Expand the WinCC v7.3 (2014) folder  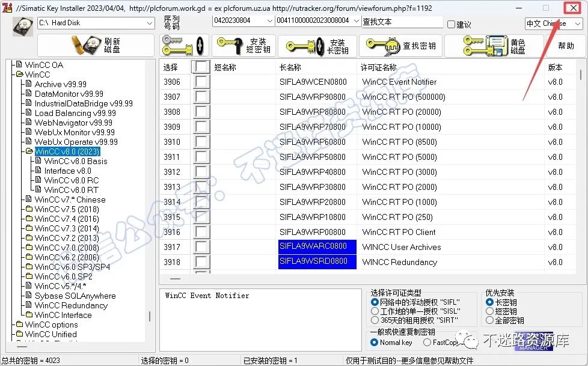pos(29,228)
